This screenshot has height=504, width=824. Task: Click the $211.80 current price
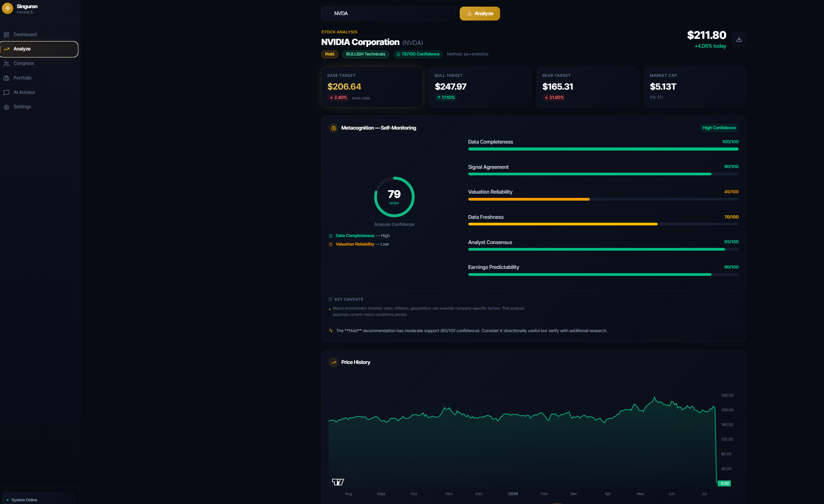[706, 35]
